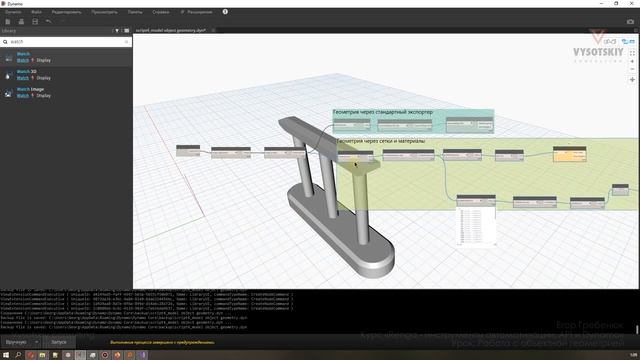This screenshot has height=360, width=640.
Task: Click the search magnifier icon in library
Action: coord(5,42)
